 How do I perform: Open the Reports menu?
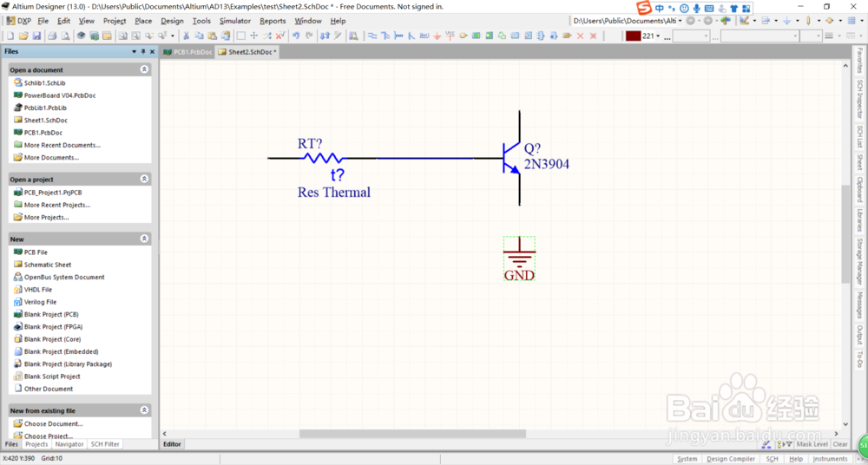(273, 21)
